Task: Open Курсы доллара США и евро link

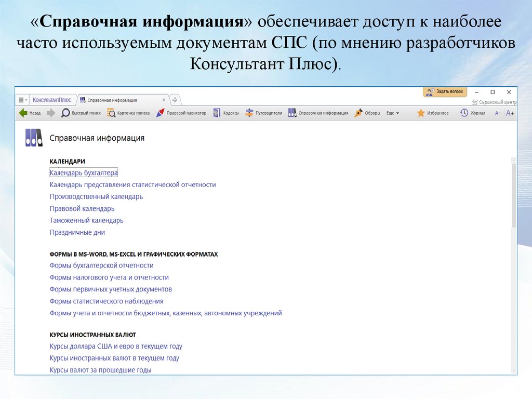Action: [116, 347]
